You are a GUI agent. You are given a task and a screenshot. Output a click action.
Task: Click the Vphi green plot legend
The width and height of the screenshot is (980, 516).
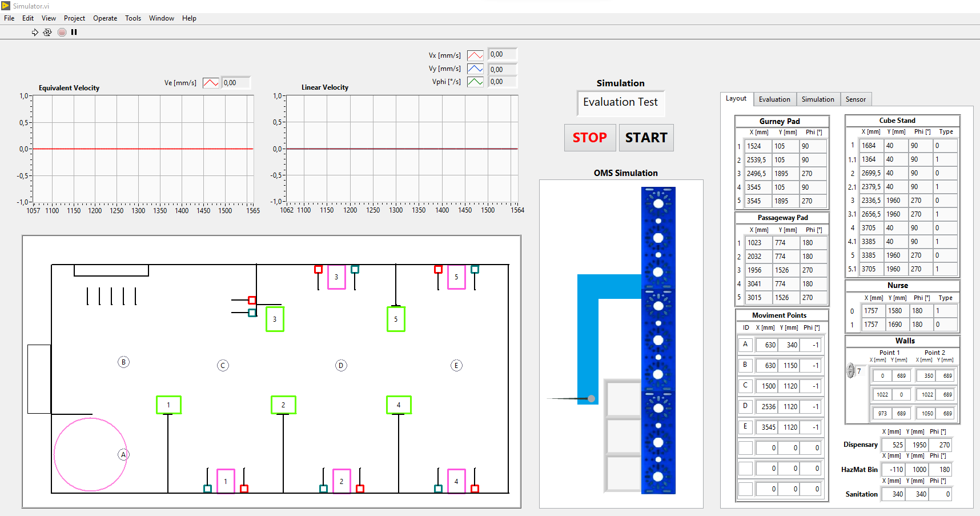click(475, 81)
